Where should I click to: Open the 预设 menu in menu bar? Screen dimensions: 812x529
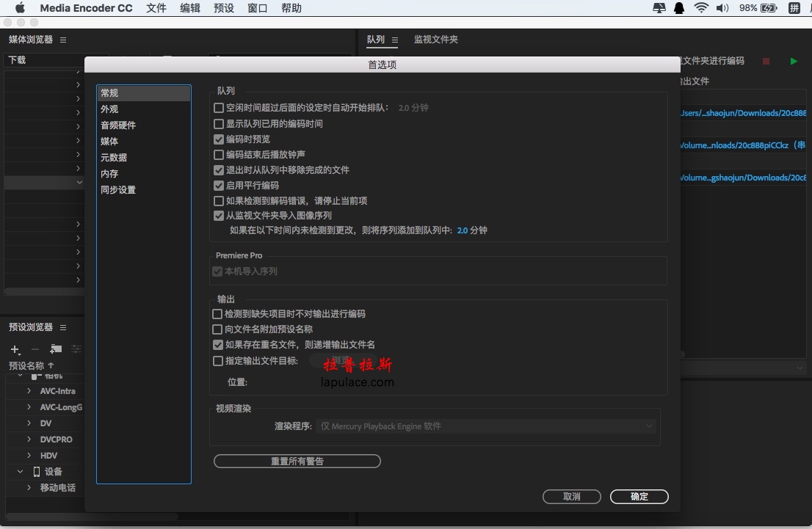point(224,8)
